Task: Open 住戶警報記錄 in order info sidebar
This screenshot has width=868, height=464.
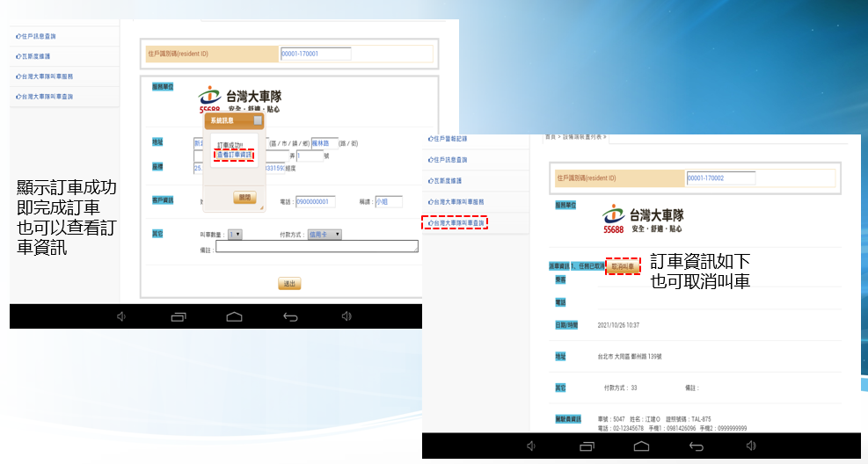Action: (448, 139)
